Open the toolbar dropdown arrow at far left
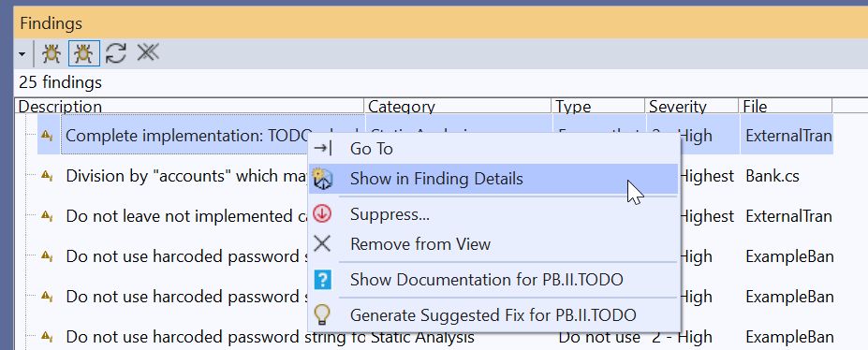Viewport: 868px width, 350px height. 22,54
